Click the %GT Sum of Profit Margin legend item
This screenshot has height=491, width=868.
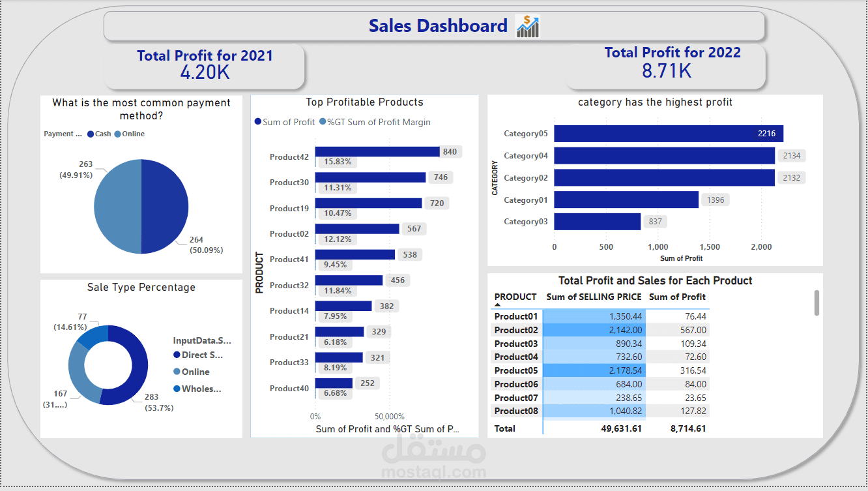374,122
